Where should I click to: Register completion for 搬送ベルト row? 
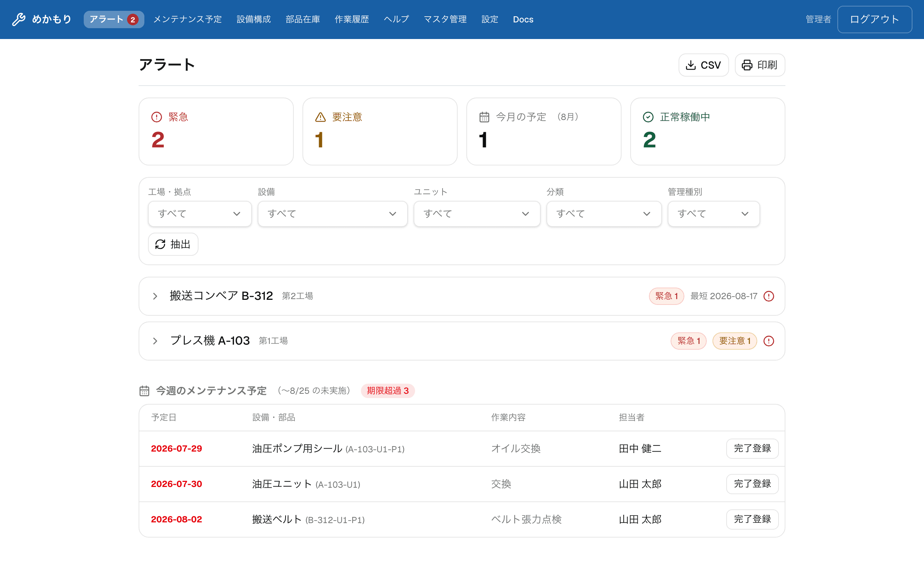pos(752,519)
